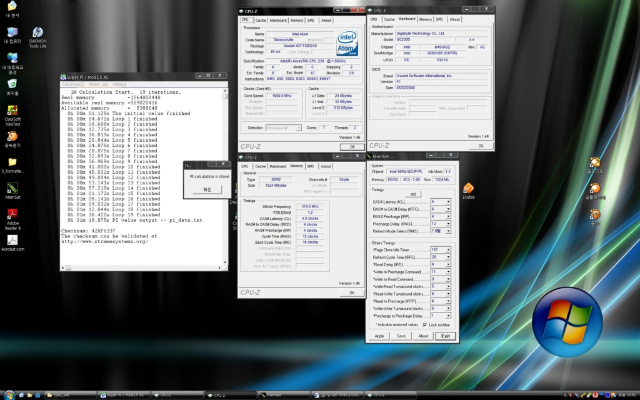Open the Acrobat.com desktop shortcut
Screen dimensions: 640x400
coord(12,242)
